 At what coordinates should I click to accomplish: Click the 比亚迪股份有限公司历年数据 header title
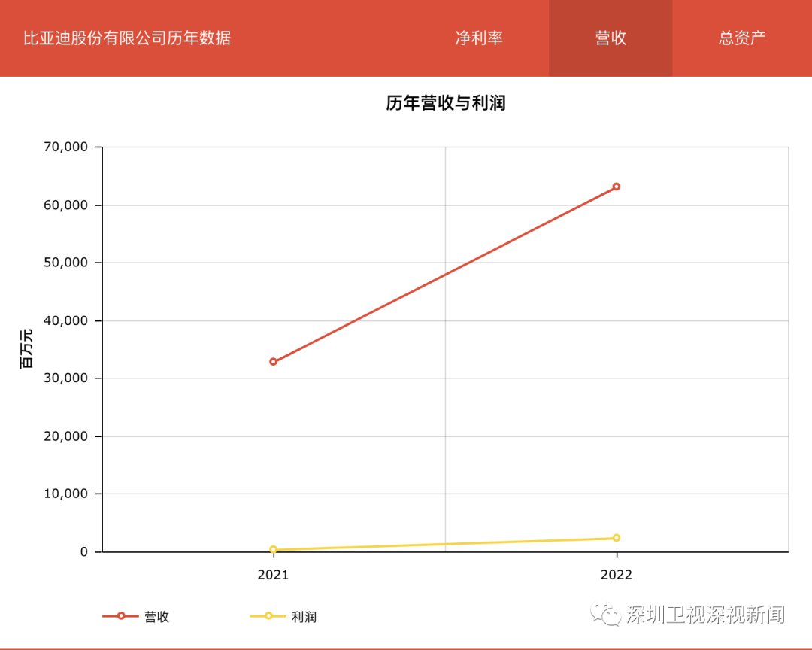[x=127, y=38]
